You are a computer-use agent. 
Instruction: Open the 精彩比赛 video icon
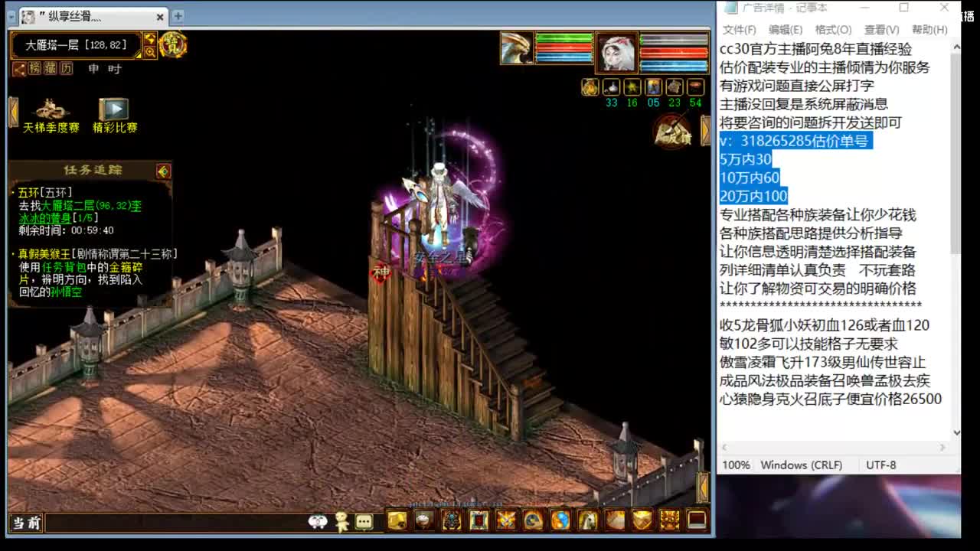pos(115,116)
